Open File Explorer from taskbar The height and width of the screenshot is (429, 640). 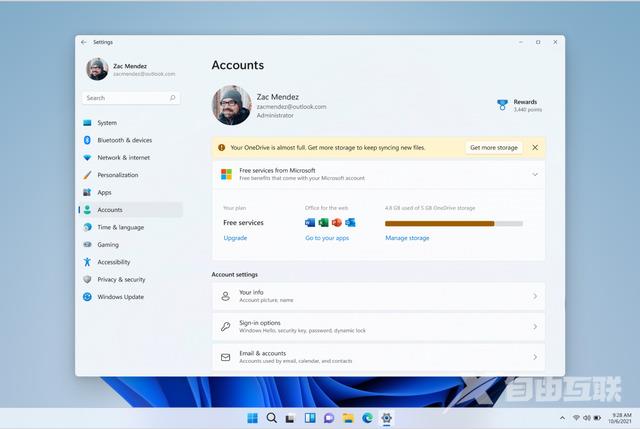click(x=348, y=418)
